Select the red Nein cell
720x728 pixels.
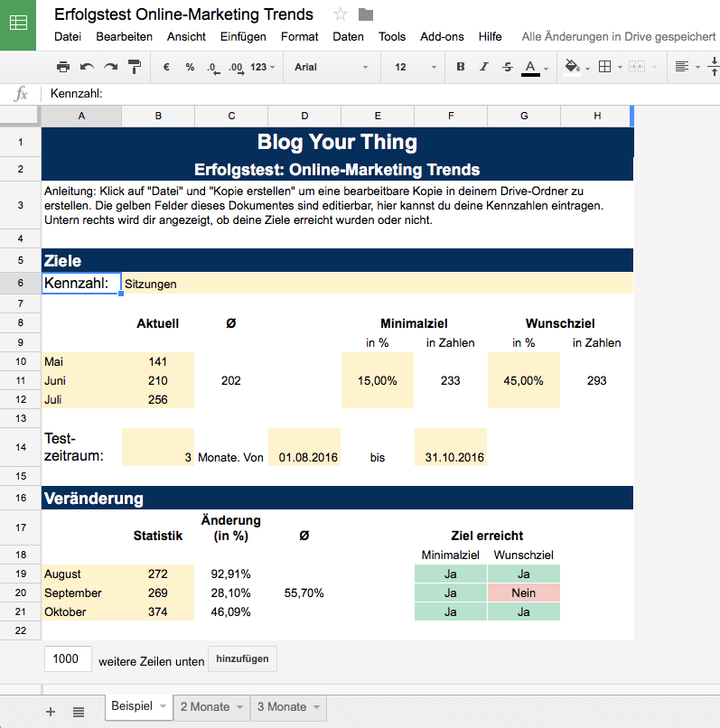coord(523,593)
